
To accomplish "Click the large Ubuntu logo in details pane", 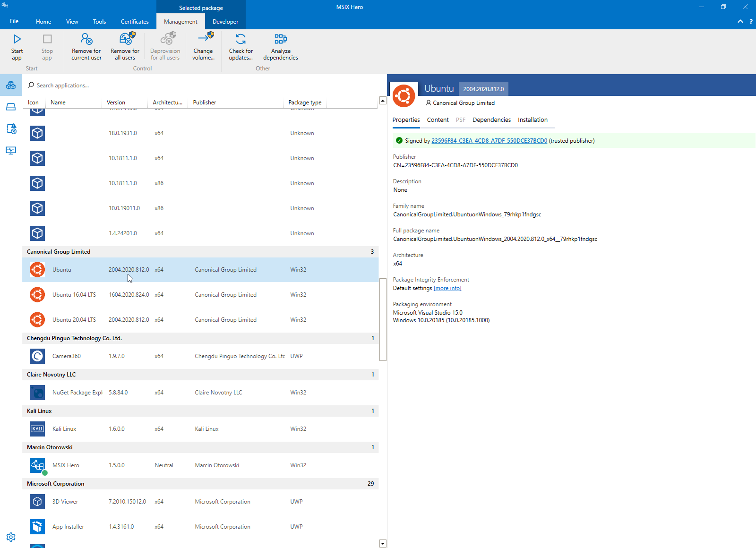I will [x=404, y=96].
